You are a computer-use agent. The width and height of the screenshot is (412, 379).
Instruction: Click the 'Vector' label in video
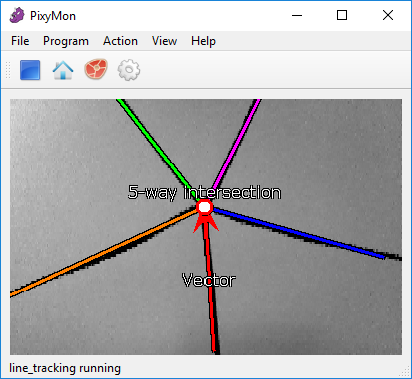click(x=209, y=280)
